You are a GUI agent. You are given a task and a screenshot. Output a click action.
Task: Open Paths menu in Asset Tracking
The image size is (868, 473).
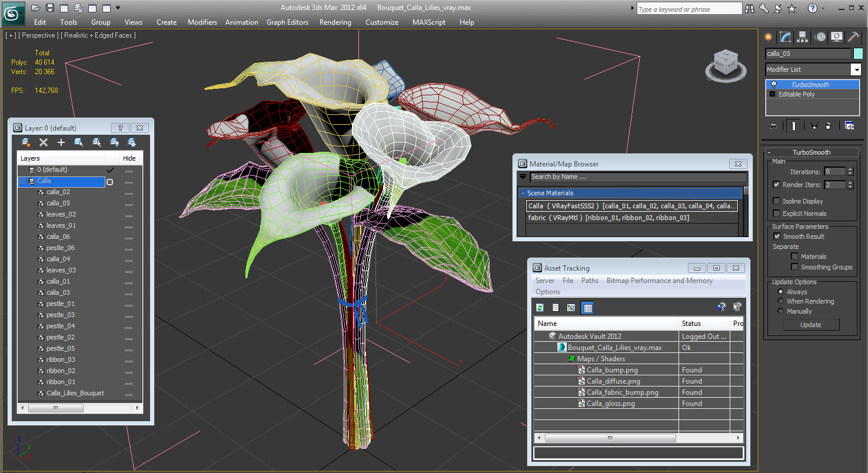[x=590, y=281]
